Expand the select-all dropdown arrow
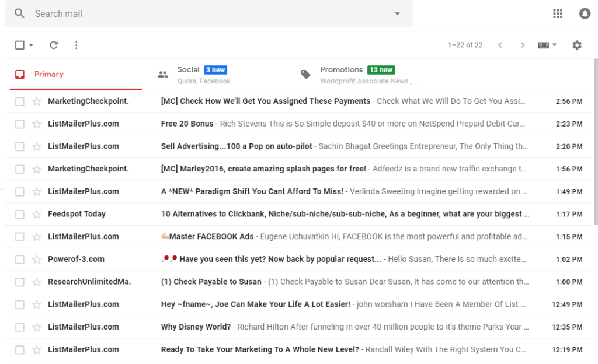598x364 pixels. coord(32,45)
